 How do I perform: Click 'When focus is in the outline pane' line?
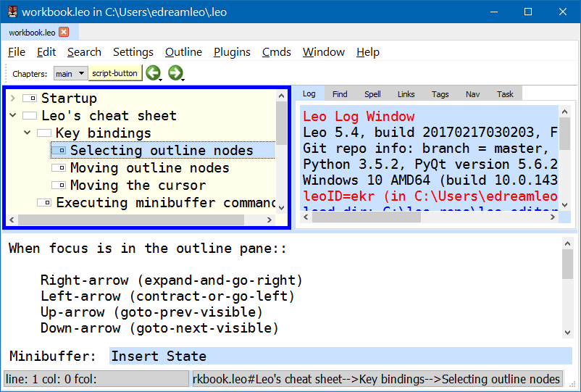148,249
